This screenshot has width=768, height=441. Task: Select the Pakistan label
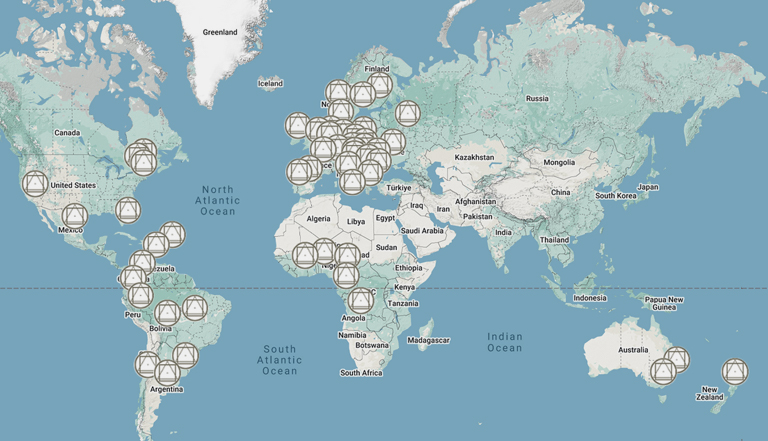(x=478, y=216)
